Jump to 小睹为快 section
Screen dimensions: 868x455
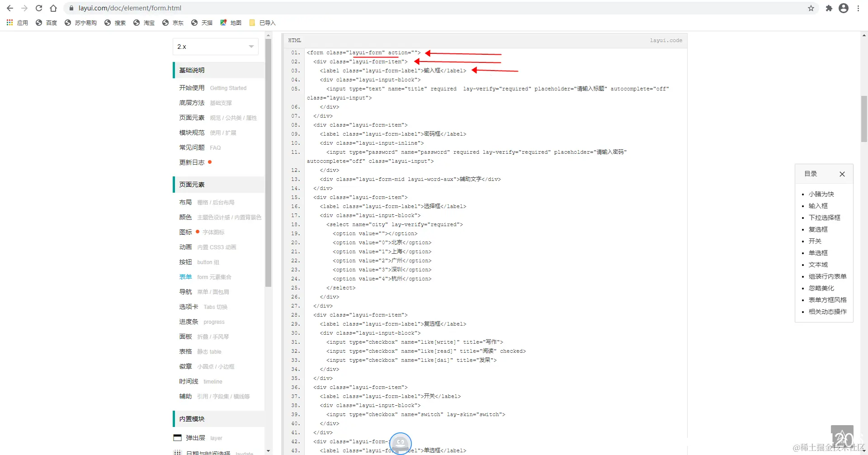click(821, 194)
